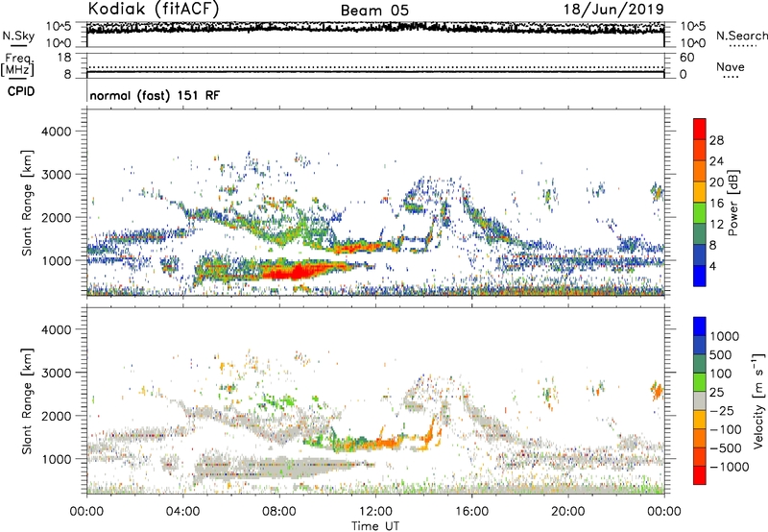This screenshot has height=532, width=768.
Task: Click the 04:00 time axis tick label
Action: (x=183, y=512)
